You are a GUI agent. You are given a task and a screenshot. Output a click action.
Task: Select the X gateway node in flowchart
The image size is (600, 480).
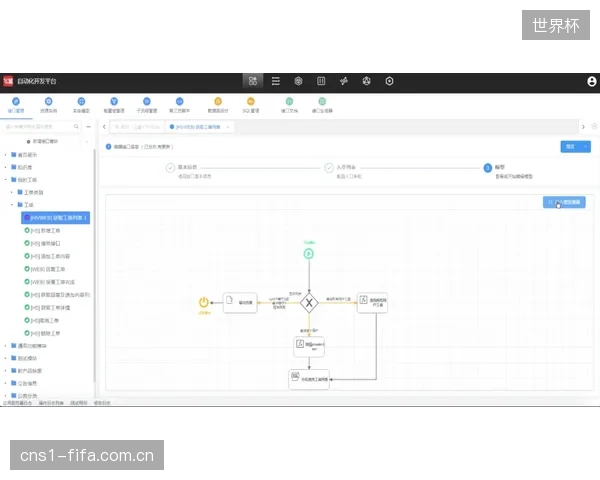[309, 303]
